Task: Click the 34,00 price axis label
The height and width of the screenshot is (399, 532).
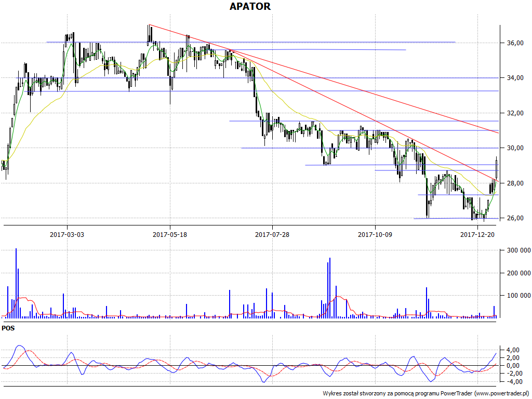Action: click(515, 78)
